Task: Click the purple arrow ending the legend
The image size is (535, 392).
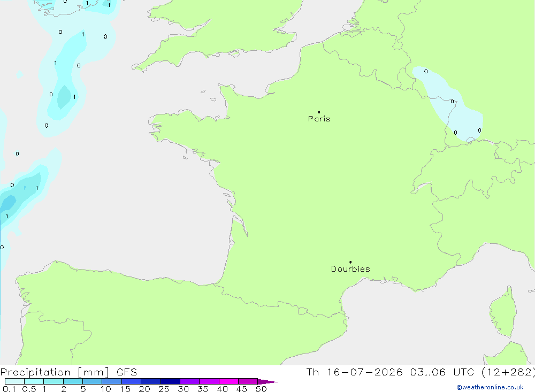Action: coord(267,382)
